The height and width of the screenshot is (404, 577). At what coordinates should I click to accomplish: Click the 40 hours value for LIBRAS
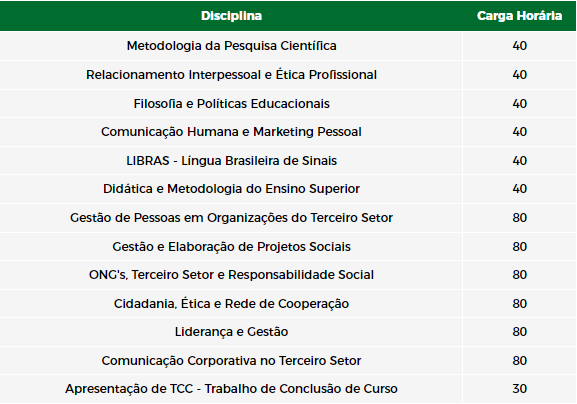[x=520, y=161]
